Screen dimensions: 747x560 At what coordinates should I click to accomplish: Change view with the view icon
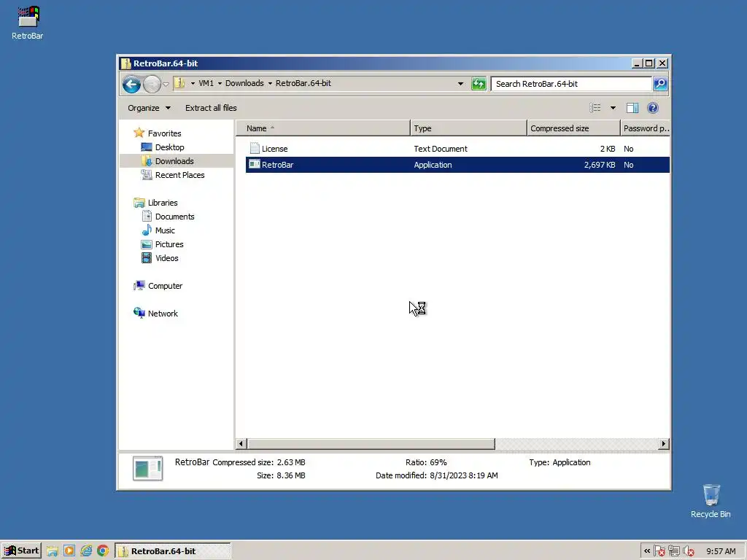click(595, 108)
